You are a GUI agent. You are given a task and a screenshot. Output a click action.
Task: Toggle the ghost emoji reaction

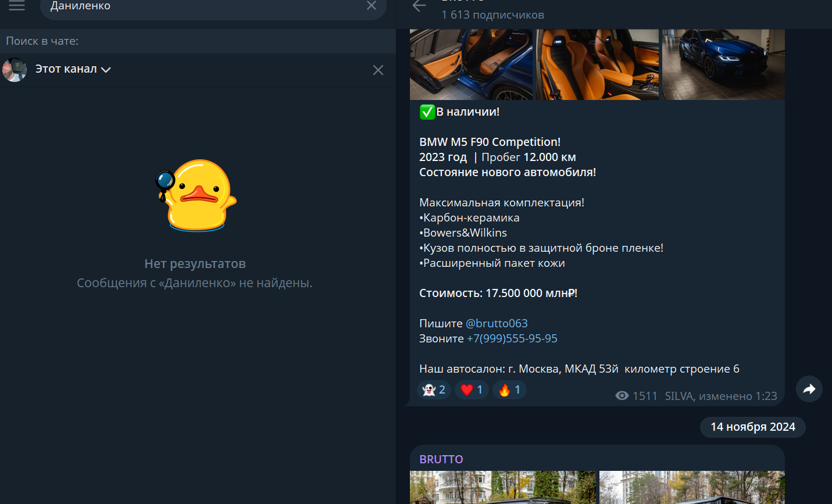click(434, 389)
